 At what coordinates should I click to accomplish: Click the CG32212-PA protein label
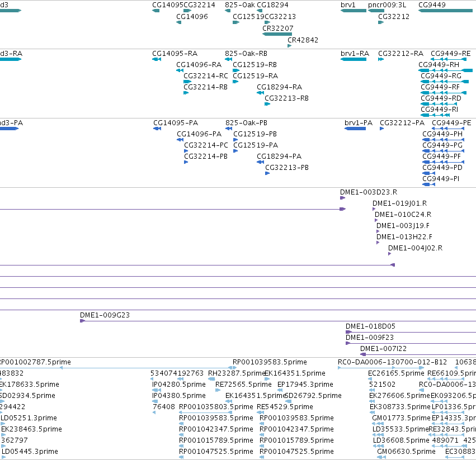(402, 123)
